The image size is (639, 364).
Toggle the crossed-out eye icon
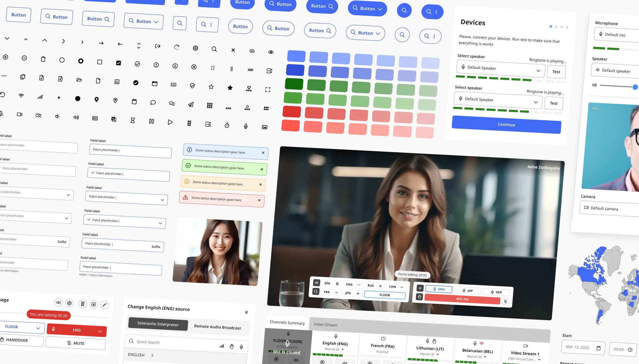pyautogui.click(x=252, y=51)
